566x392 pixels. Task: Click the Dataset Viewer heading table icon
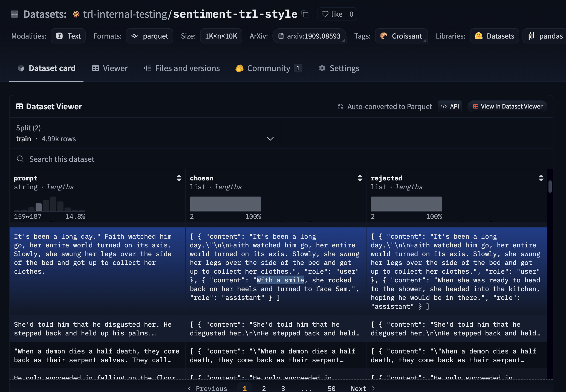19,106
